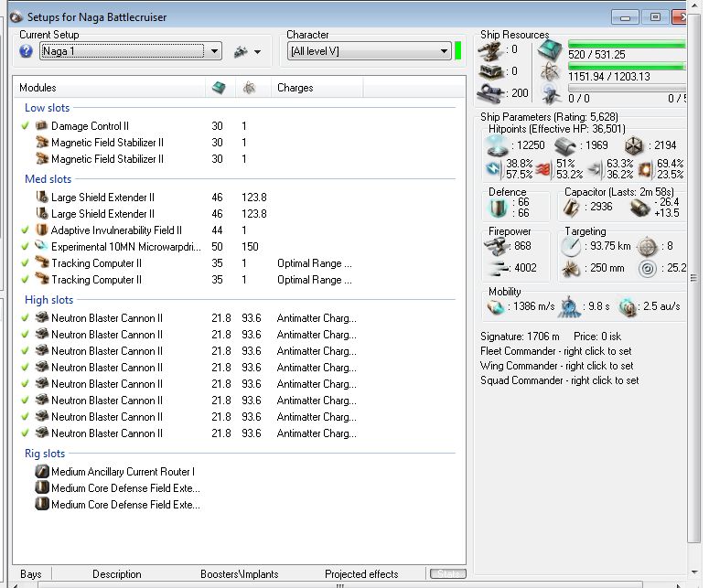This screenshot has width=709, height=588.
Task: Click the turret hardpoints icon in Ship Resources
Action: 490,50
